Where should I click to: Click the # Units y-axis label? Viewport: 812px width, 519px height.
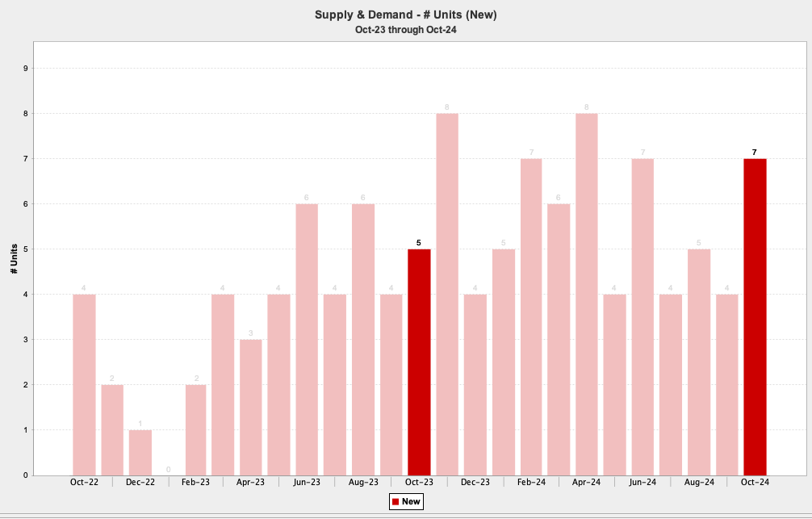pyautogui.click(x=15, y=258)
